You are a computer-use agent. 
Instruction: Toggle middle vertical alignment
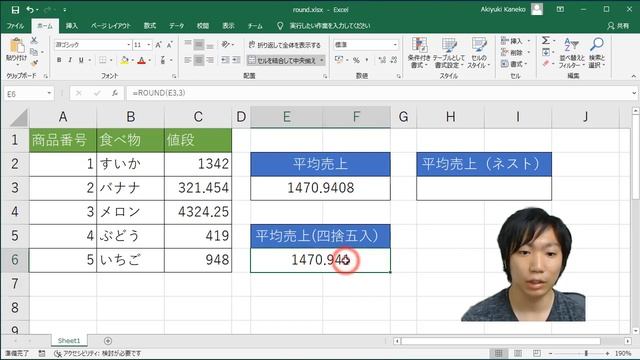click(199, 44)
